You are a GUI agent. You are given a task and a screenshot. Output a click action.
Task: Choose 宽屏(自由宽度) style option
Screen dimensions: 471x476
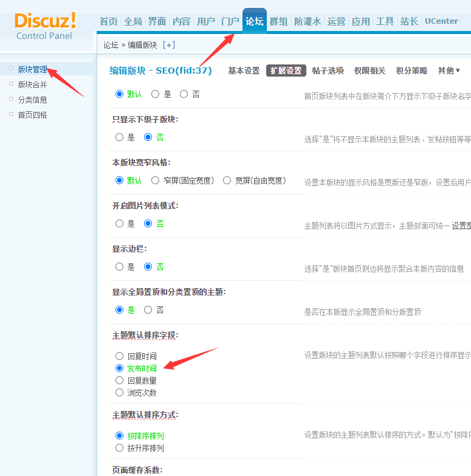[227, 181]
